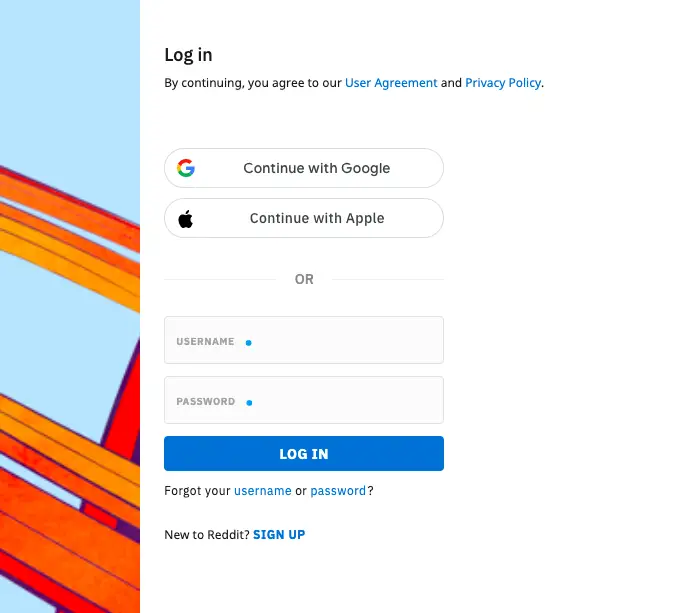The image size is (681, 613).
Task: Click the "By continuing, you agree" text
Action: pyautogui.click(x=253, y=83)
